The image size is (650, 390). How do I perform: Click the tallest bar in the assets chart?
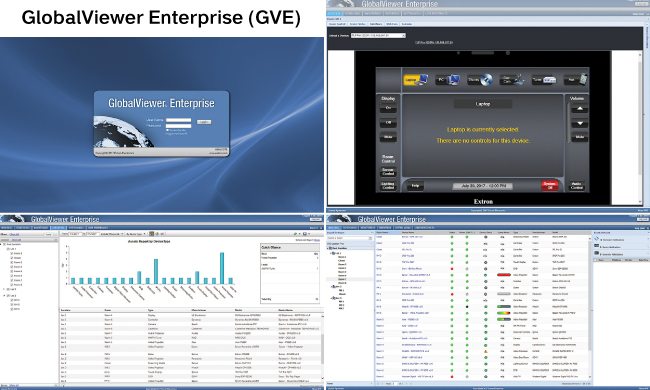coord(222,268)
